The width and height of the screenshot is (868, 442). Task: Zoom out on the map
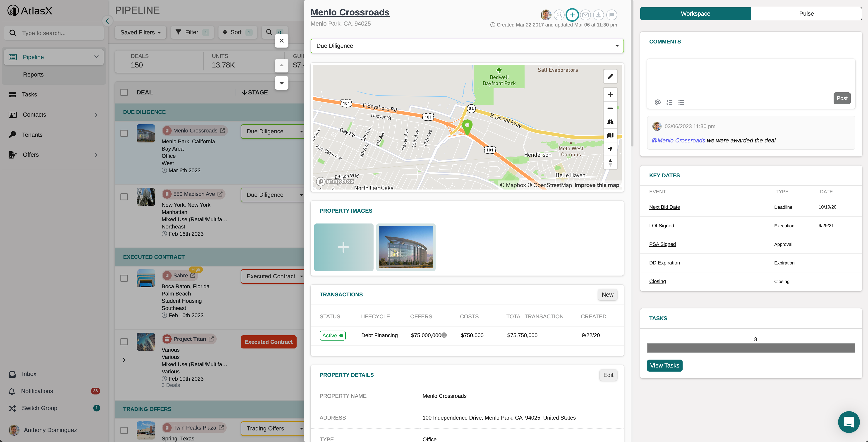610,108
